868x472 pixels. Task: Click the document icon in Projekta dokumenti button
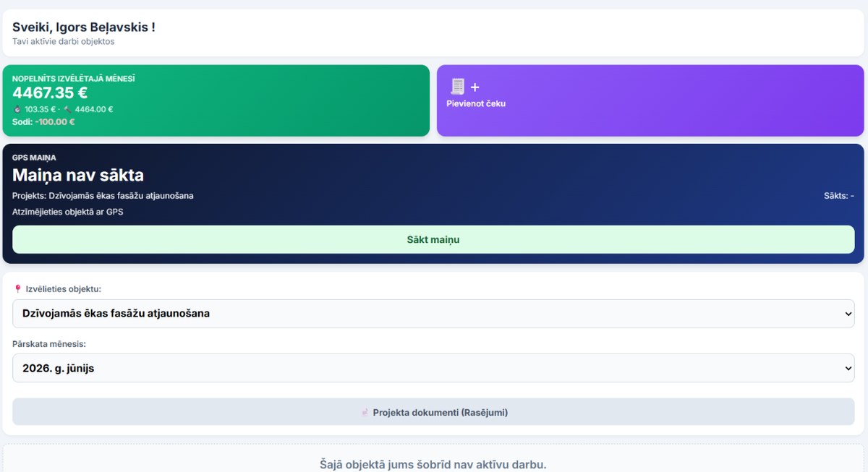pyautogui.click(x=365, y=413)
